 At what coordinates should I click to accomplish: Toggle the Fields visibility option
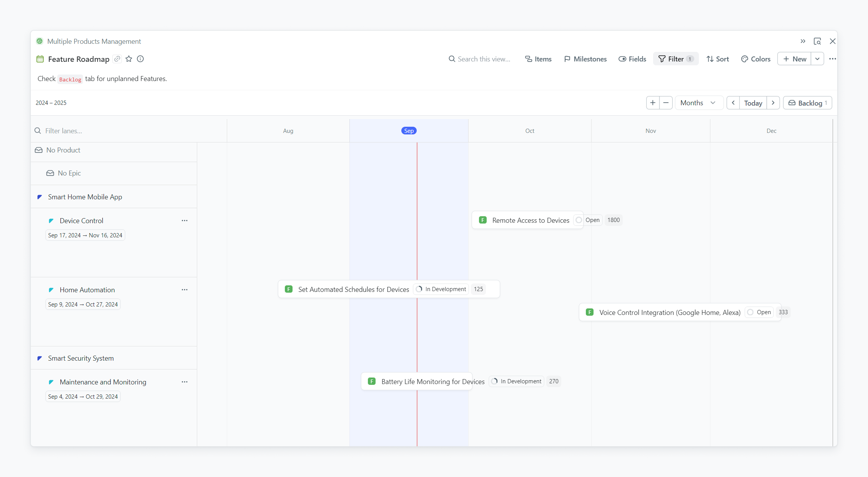coord(632,59)
